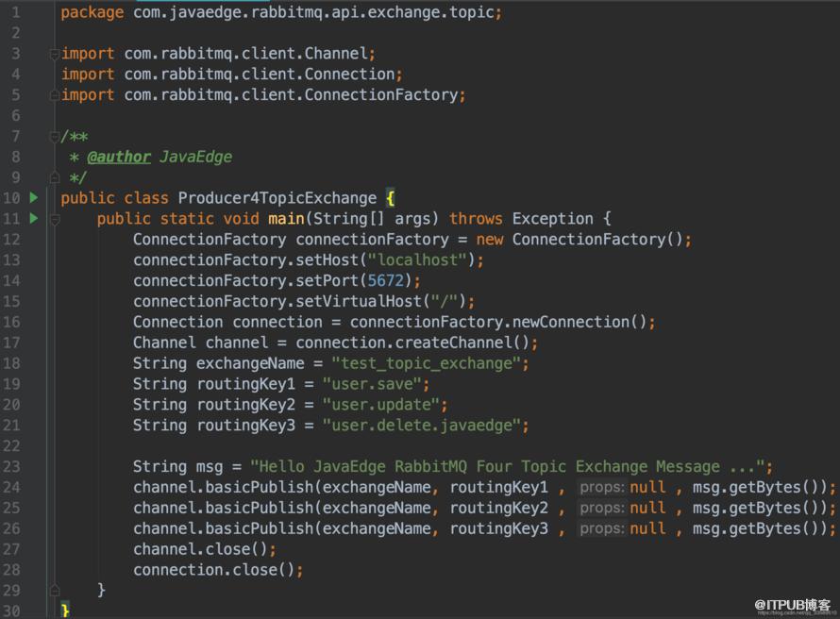Click the run arrow beside the main method
840x619 pixels.
(x=34, y=218)
